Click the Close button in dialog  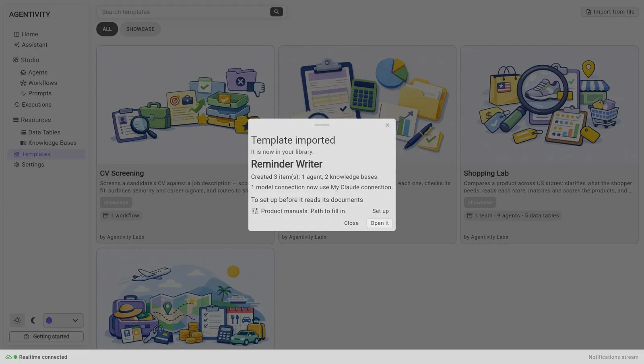351,223
